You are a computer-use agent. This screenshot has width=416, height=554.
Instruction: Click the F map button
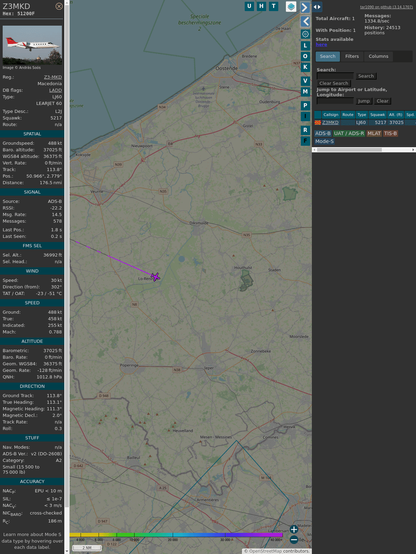tap(305, 141)
